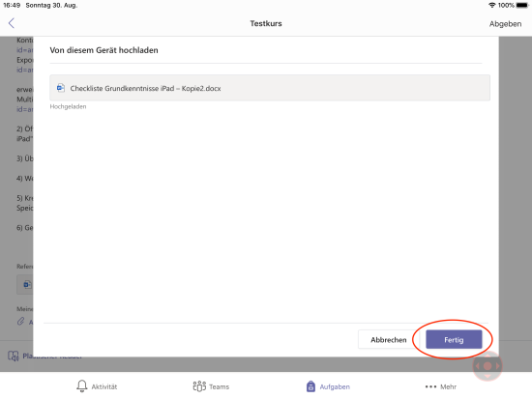This screenshot has width=532, height=399.
Task: Cancel upload with Abbrechen button
Action: [x=388, y=339]
